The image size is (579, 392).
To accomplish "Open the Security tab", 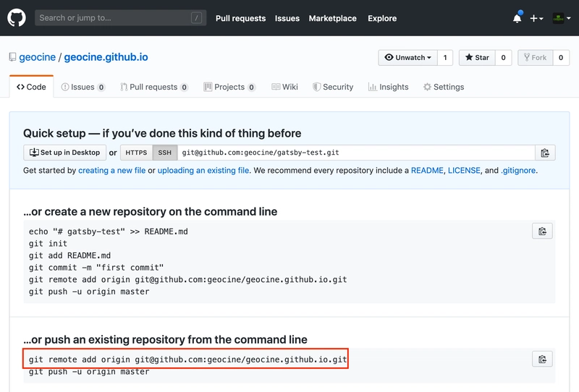I will [333, 87].
